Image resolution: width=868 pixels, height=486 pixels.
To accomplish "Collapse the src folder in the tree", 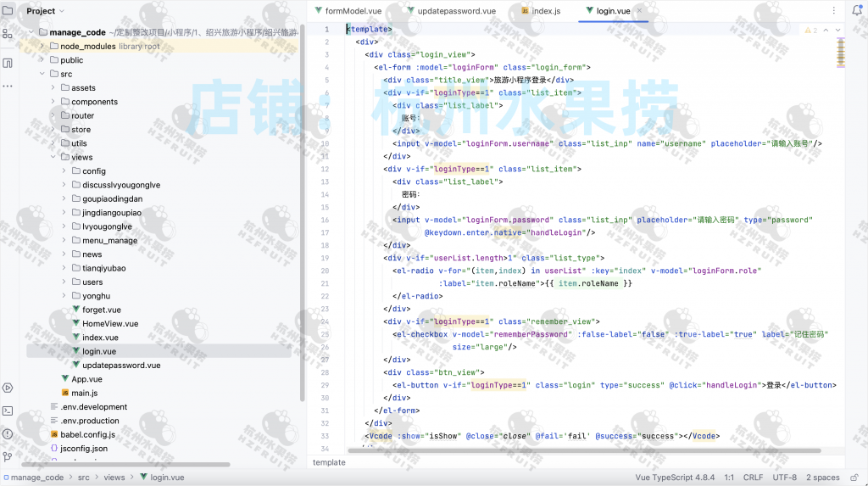I will pyautogui.click(x=42, y=74).
